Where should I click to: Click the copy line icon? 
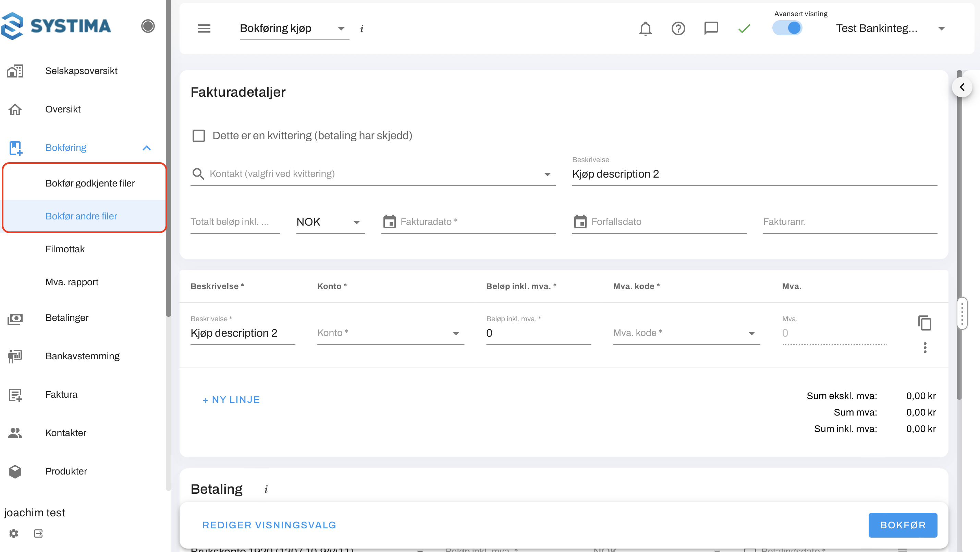coord(924,323)
